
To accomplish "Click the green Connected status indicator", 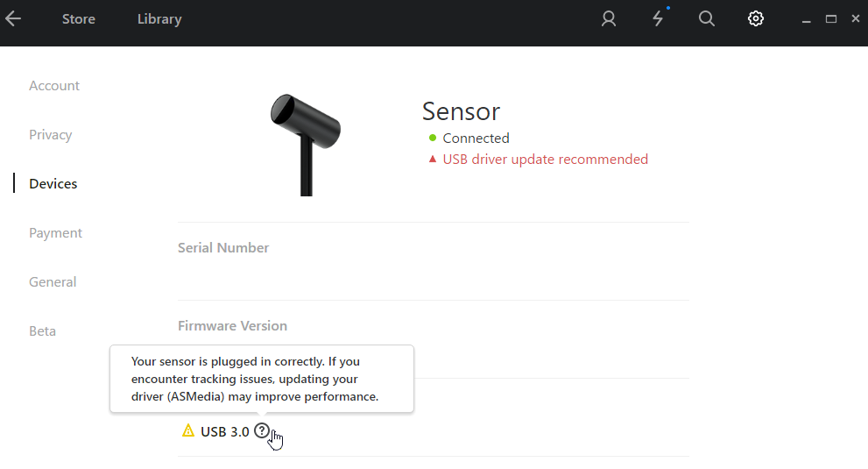I will (x=433, y=138).
